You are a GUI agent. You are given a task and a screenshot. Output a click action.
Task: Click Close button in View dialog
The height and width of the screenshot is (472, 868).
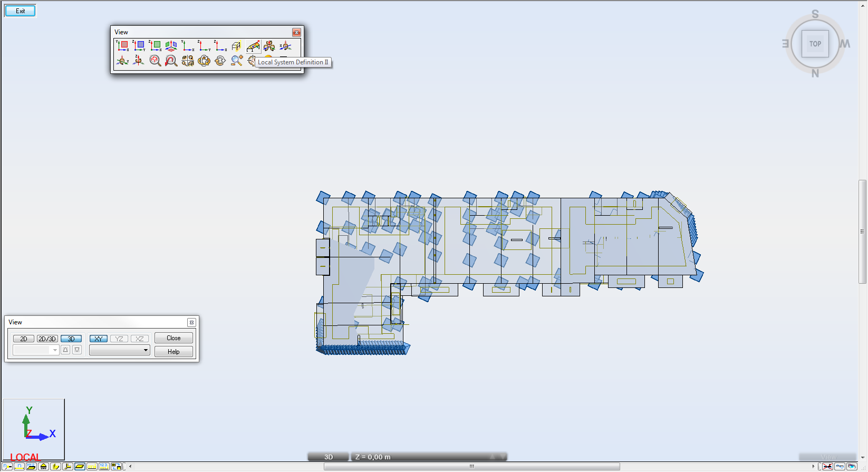[x=173, y=338]
